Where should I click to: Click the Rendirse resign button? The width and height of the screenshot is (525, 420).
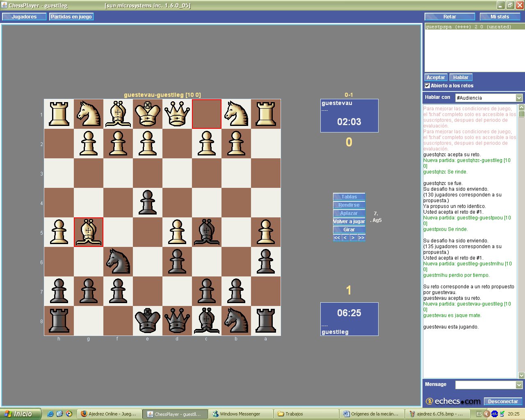coord(349,205)
